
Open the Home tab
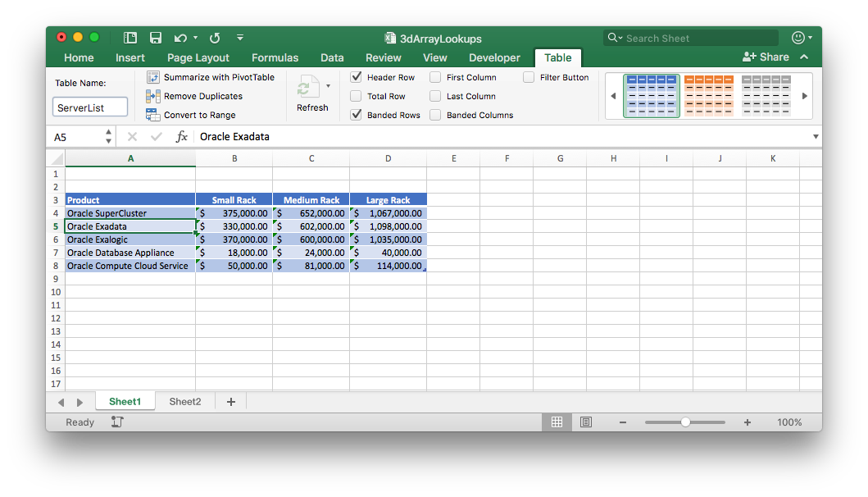(x=79, y=57)
